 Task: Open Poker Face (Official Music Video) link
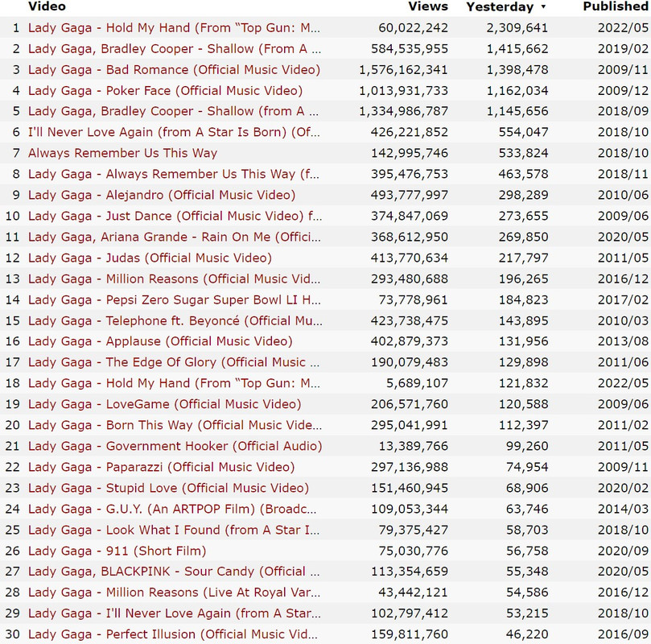point(165,90)
